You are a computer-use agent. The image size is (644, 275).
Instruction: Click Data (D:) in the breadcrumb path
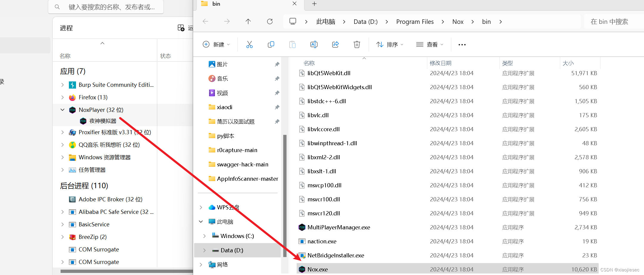366,21
